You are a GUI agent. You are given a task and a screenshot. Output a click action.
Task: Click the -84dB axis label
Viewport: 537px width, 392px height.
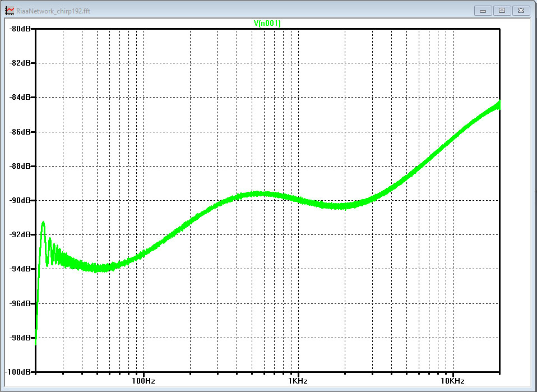coord(20,98)
